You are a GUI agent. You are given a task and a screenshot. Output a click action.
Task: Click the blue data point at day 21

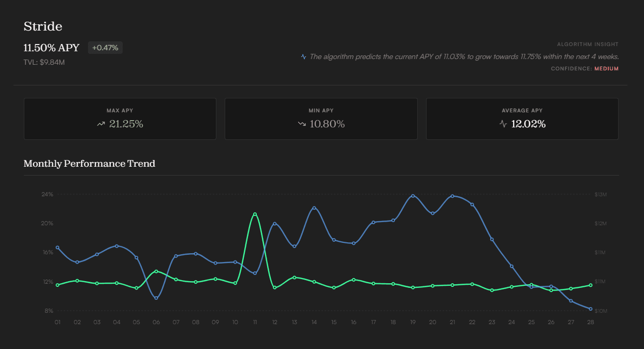[452, 196]
